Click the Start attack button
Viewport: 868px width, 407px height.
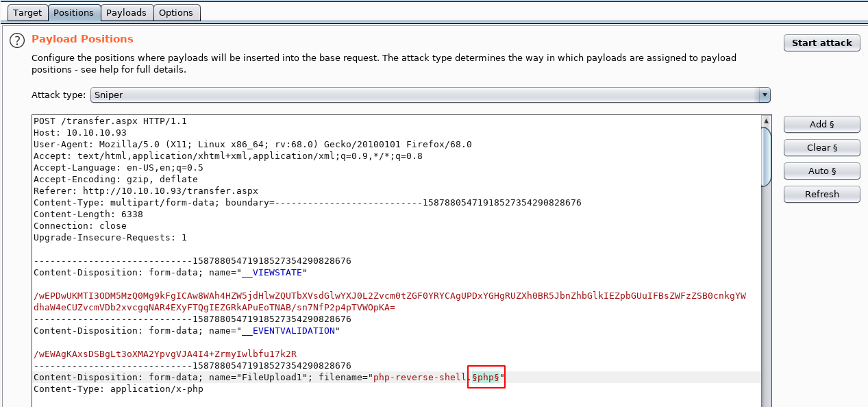(821, 42)
